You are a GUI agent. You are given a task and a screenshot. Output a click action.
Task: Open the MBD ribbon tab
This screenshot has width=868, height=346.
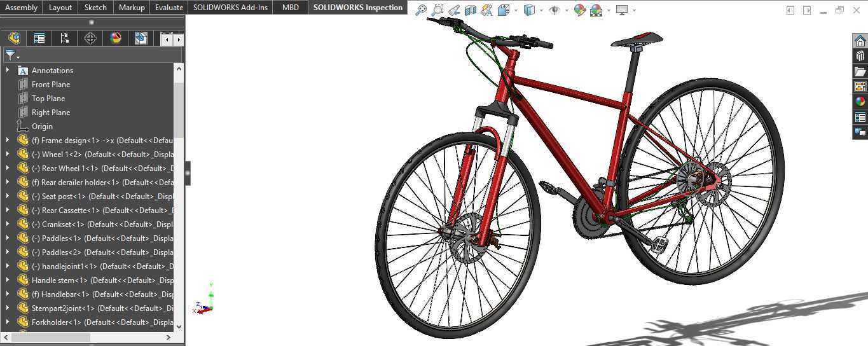click(x=290, y=7)
